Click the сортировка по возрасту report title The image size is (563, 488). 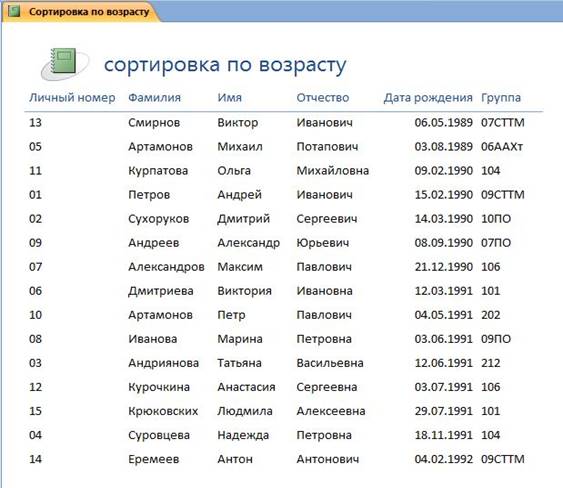coord(225,65)
